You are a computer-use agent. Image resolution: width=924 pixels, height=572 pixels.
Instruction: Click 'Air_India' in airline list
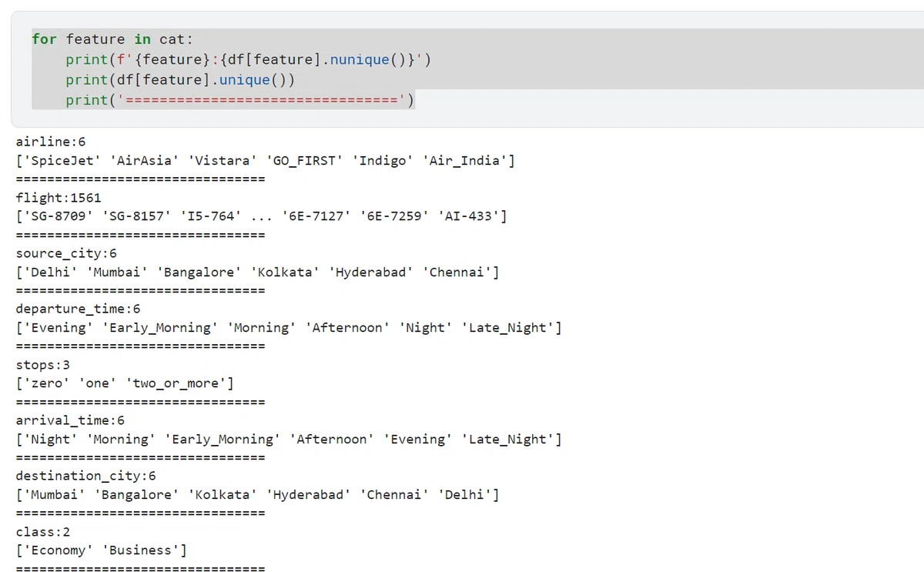coord(464,161)
